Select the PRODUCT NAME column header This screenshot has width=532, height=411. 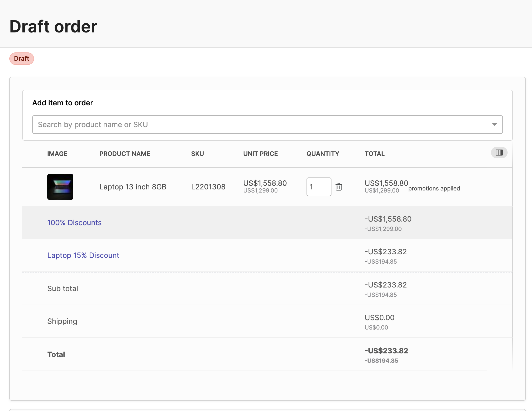coord(124,154)
